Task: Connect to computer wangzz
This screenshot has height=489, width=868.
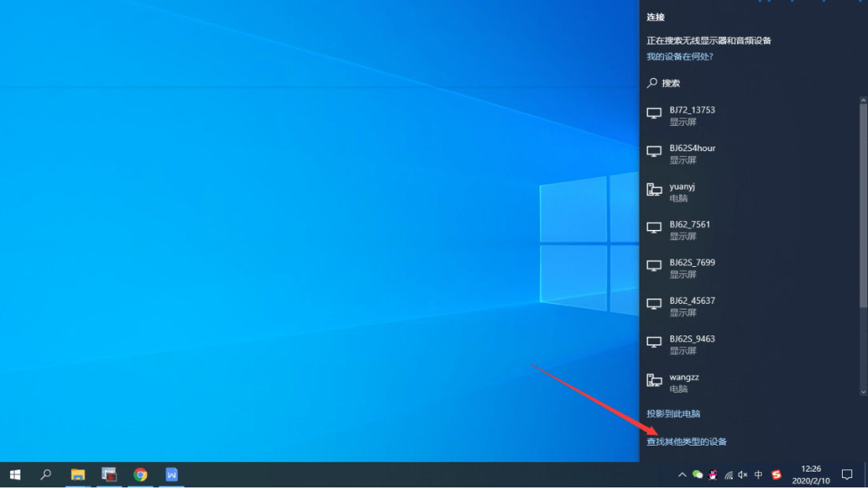Action: coord(750,383)
